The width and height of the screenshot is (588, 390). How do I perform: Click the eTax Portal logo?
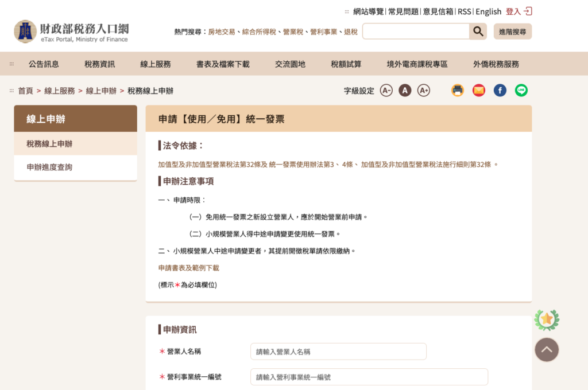point(72,32)
